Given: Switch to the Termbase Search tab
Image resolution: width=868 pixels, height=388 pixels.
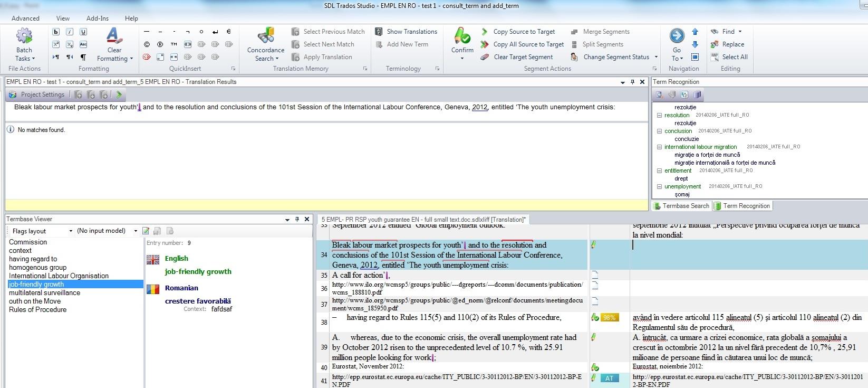Looking at the screenshot, I should pyautogui.click(x=681, y=206).
